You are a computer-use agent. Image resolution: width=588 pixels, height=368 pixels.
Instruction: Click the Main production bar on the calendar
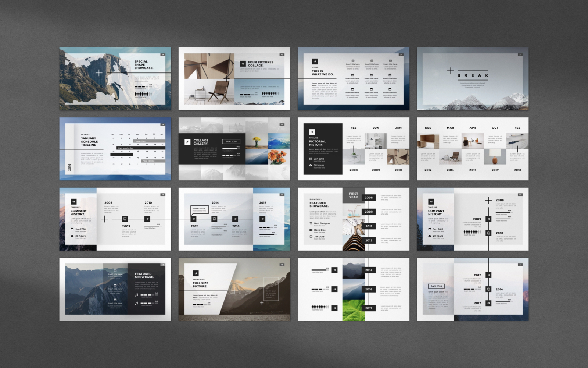pos(141,148)
